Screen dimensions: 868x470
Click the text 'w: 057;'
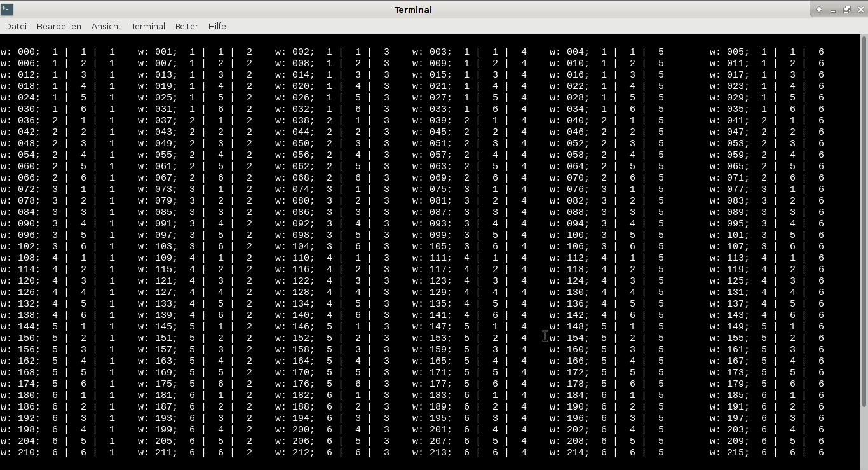431,155
